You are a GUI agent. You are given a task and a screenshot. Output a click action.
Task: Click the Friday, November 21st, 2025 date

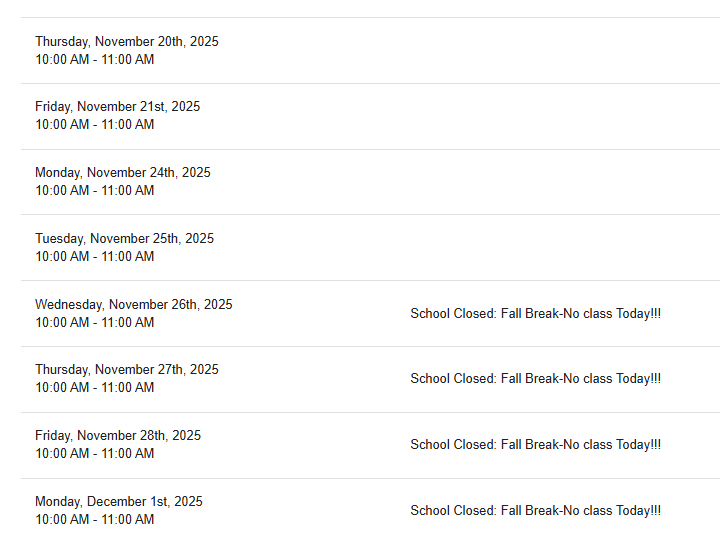pyautogui.click(x=118, y=106)
